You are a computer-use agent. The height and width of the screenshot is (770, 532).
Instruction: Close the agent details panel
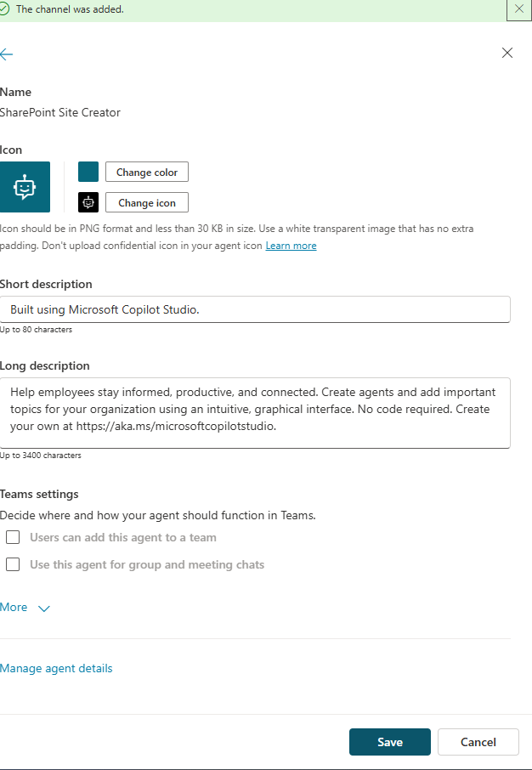(507, 53)
